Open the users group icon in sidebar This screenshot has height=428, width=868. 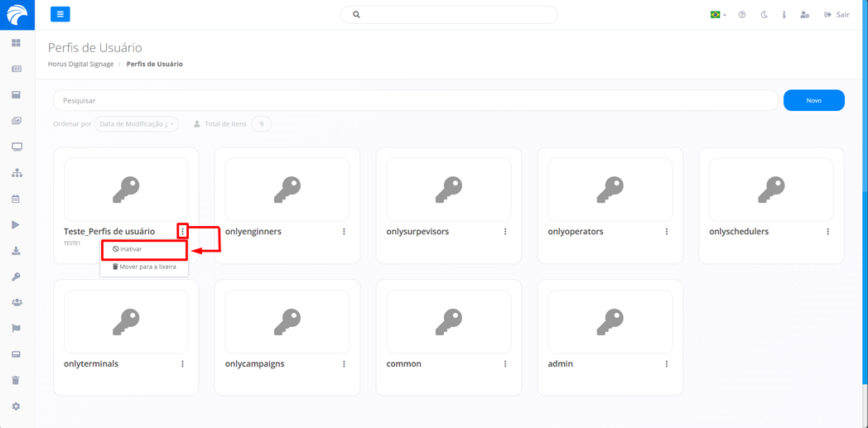pyautogui.click(x=17, y=302)
